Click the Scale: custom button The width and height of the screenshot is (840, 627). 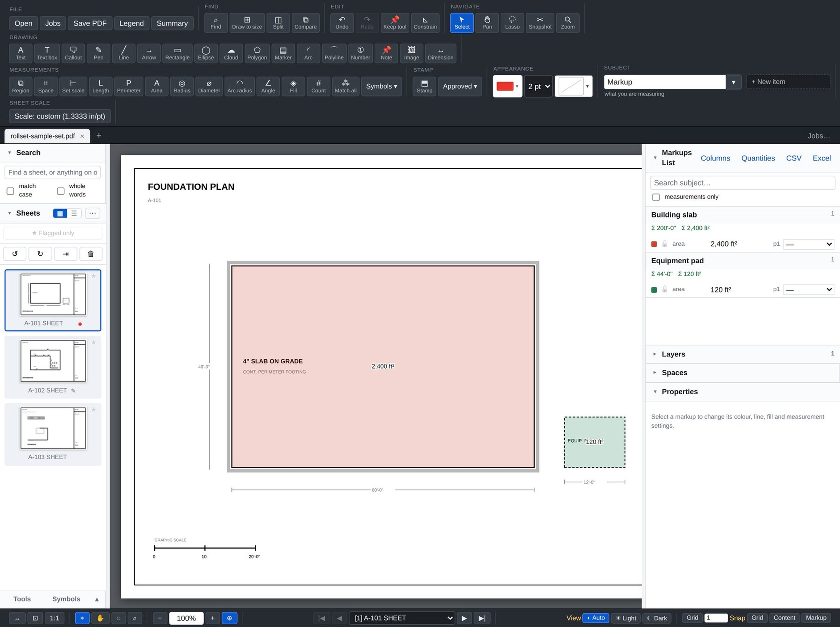(60, 116)
